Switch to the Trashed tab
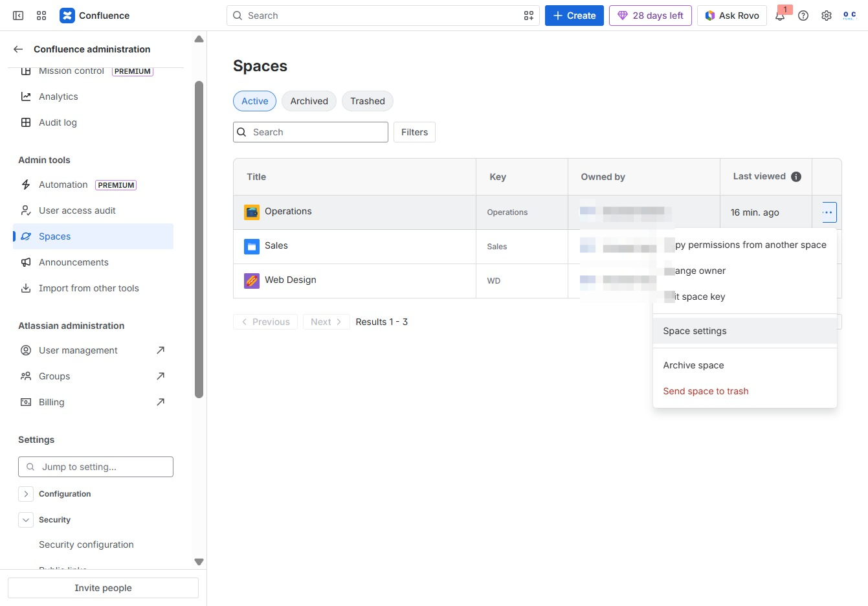Image resolution: width=868 pixels, height=606 pixels. 368,101
